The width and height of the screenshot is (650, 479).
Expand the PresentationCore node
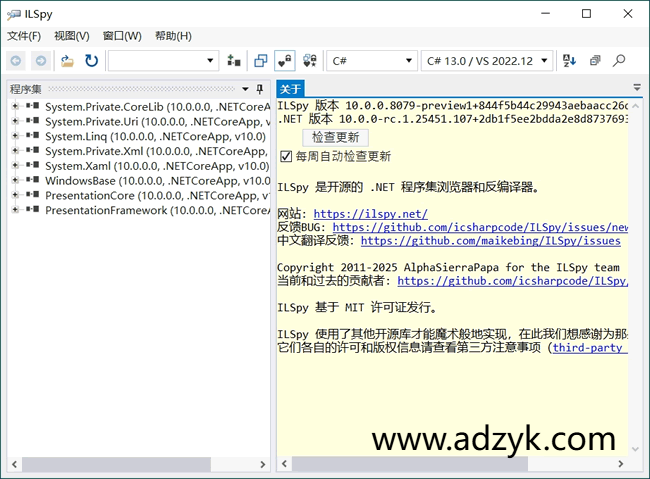(15, 195)
